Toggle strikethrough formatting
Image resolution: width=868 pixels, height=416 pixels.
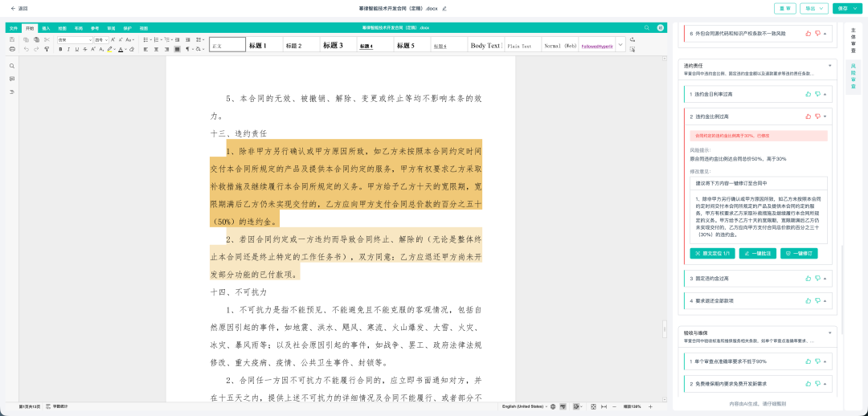(x=84, y=49)
